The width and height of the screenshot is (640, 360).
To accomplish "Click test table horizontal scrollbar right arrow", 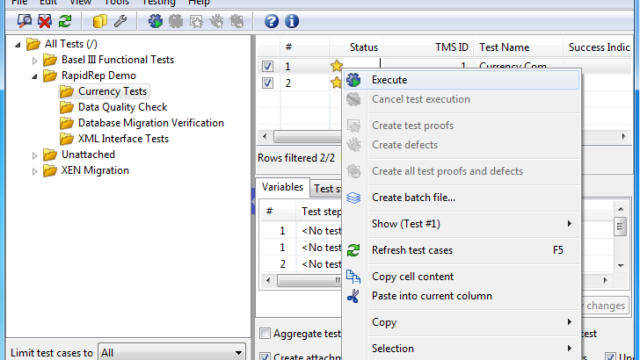I will (x=624, y=136).
